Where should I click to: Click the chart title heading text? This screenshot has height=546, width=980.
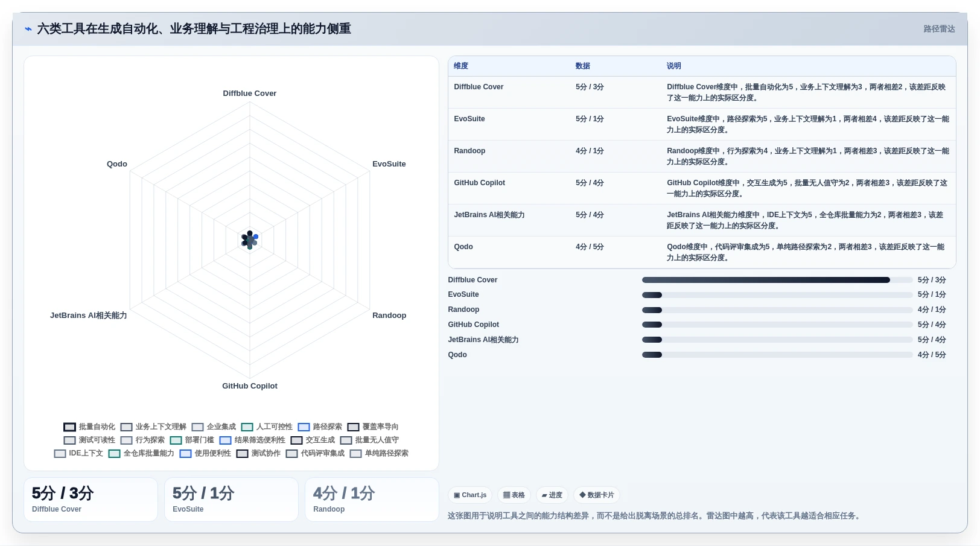194,29
